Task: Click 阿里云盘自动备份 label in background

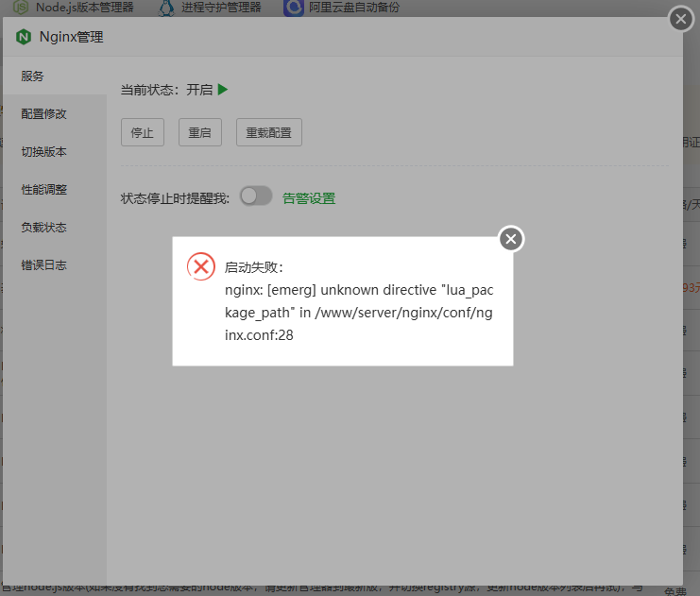Action: (354, 8)
